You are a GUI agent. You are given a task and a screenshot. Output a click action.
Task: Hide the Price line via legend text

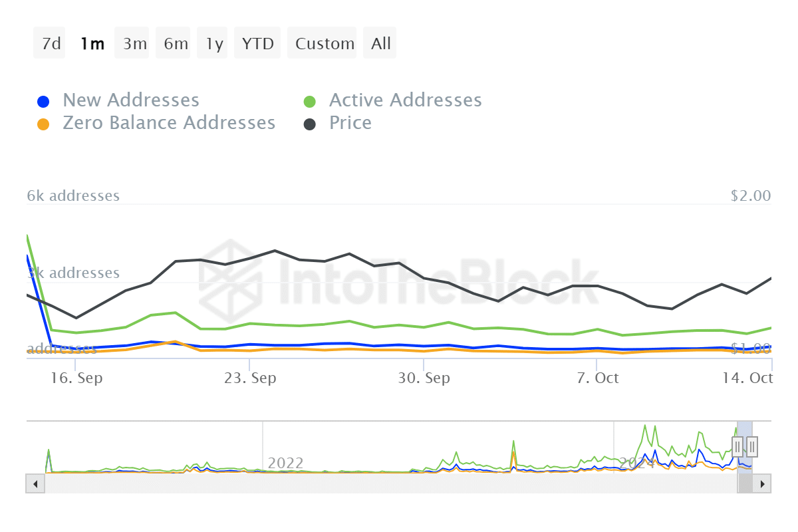350,123
